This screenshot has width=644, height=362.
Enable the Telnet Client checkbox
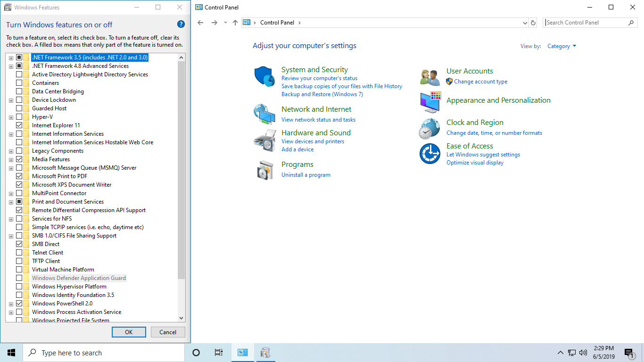19,253
